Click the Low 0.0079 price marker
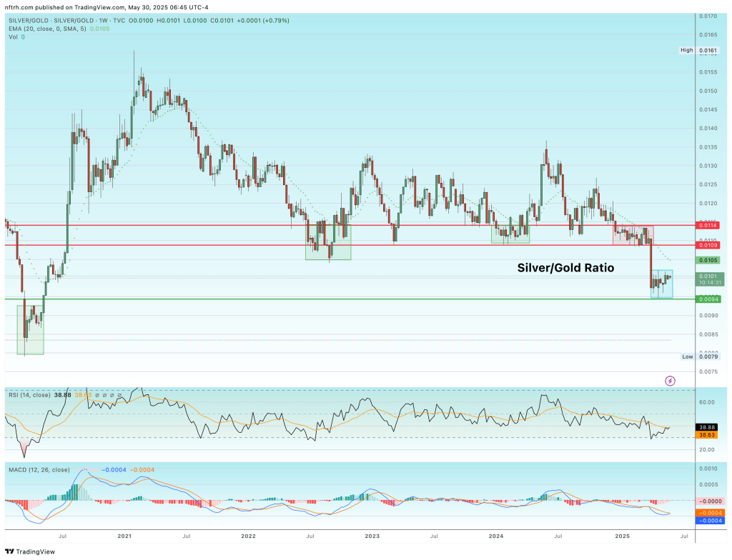 (701, 356)
